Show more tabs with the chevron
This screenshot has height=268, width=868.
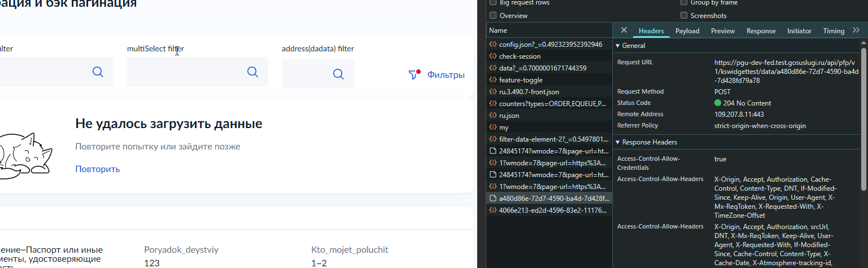pyautogui.click(x=856, y=30)
